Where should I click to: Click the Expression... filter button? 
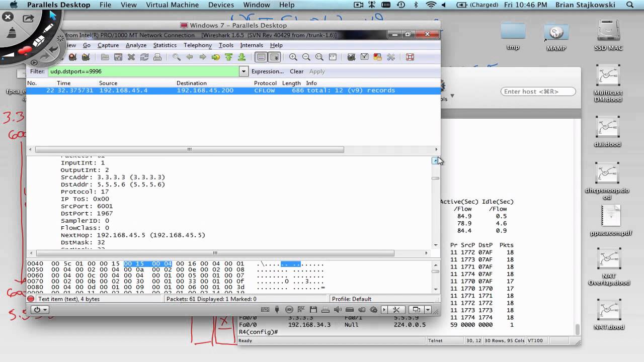click(x=268, y=71)
